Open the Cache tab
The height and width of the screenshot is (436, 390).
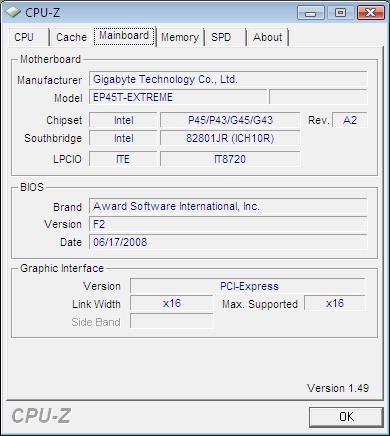pyautogui.click(x=71, y=37)
